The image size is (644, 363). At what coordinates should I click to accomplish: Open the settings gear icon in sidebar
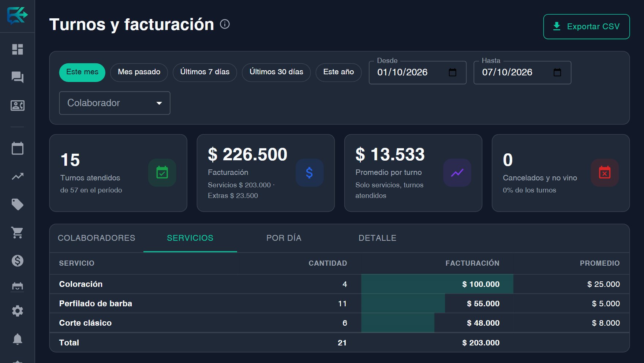[x=18, y=311]
